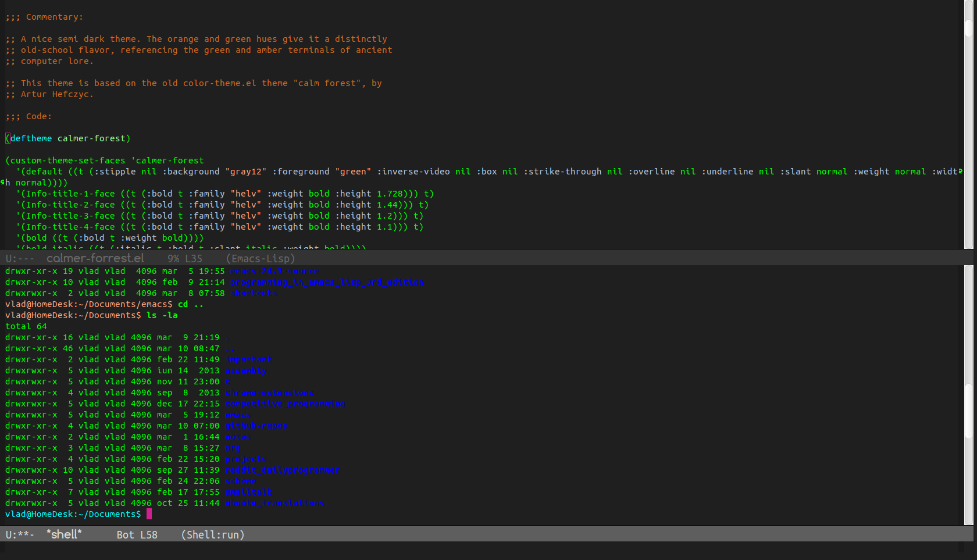
Task: Click the !mportant directory entry
Action: pos(248,359)
